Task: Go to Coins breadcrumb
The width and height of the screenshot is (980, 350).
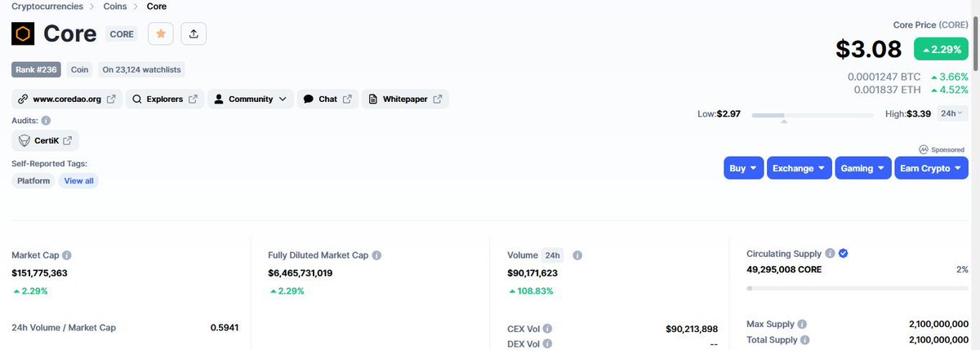Action: (115, 7)
